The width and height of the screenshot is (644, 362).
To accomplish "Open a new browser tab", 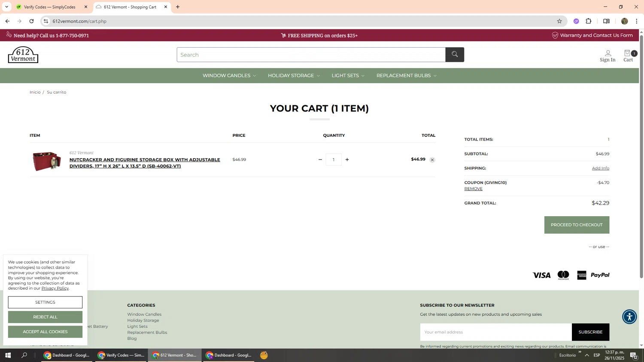I will coord(178,7).
